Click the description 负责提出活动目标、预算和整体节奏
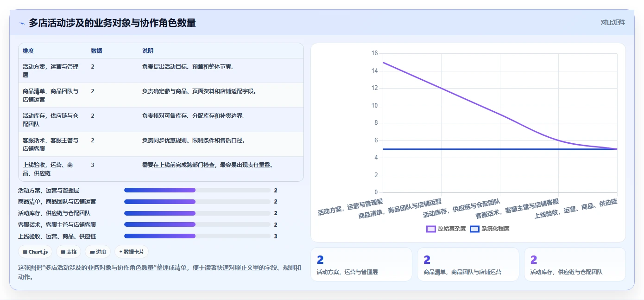 [x=189, y=67]
